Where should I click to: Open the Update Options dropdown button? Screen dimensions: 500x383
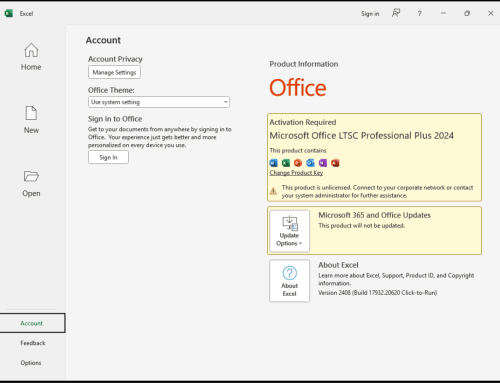(x=289, y=231)
